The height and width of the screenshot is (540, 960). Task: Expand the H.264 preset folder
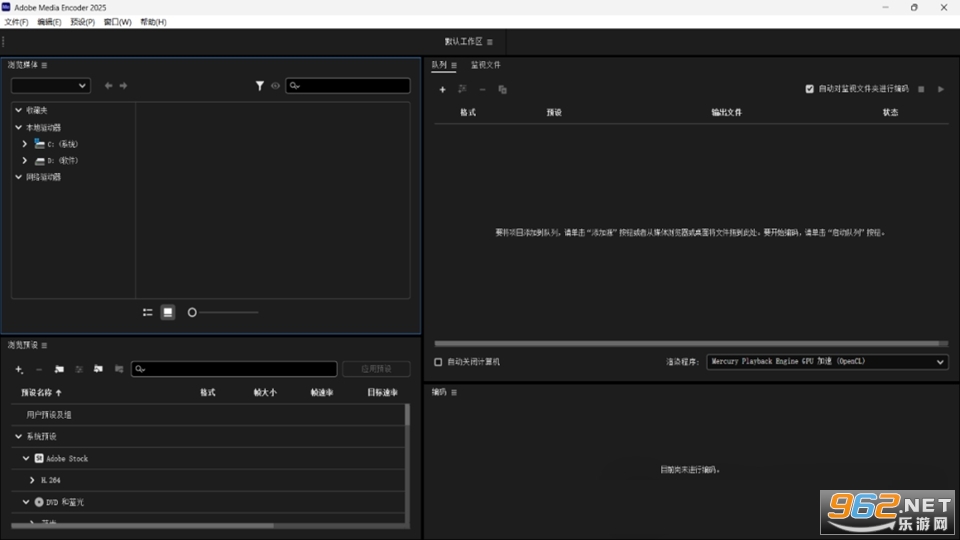click(x=32, y=481)
